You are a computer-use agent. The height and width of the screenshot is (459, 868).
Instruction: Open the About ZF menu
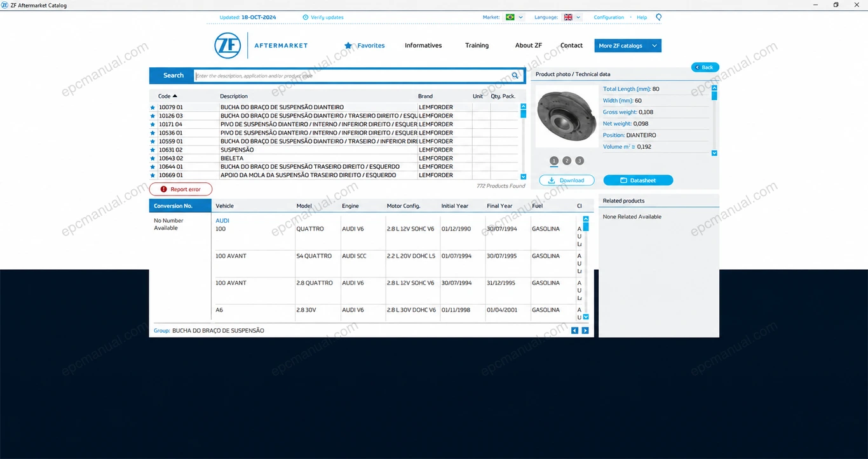(529, 46)
